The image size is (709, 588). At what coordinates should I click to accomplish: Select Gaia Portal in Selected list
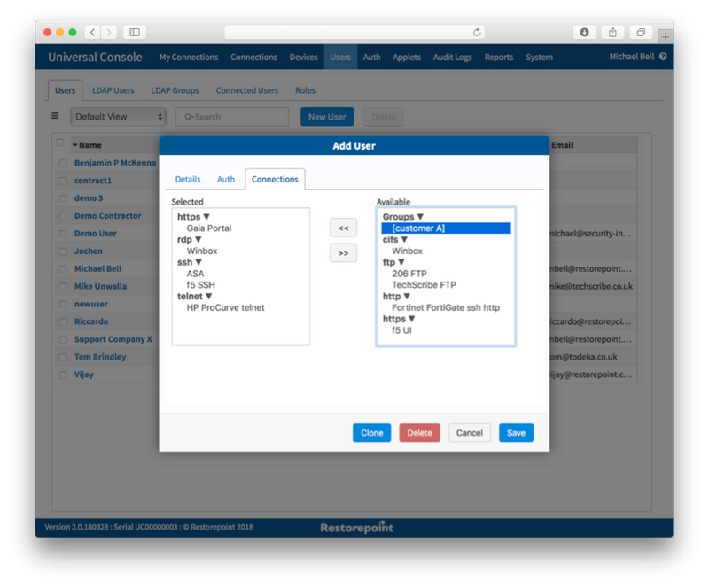click(x=209, y=228)
